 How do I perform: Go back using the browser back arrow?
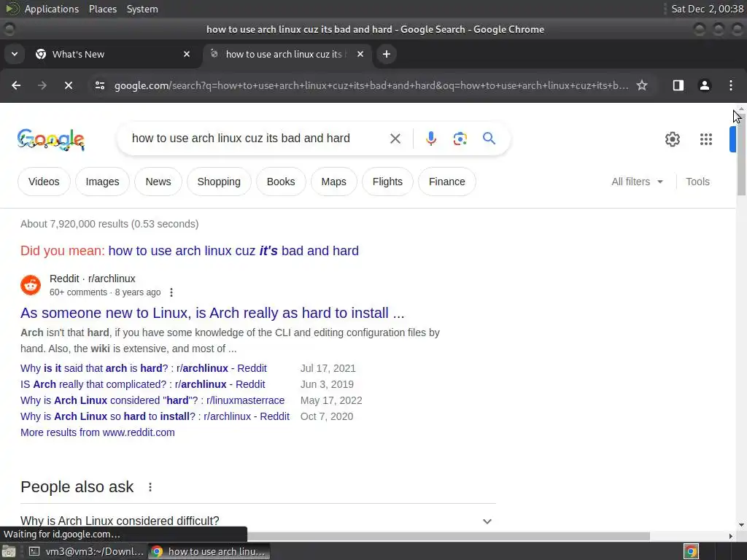click(x=16, y=85)
